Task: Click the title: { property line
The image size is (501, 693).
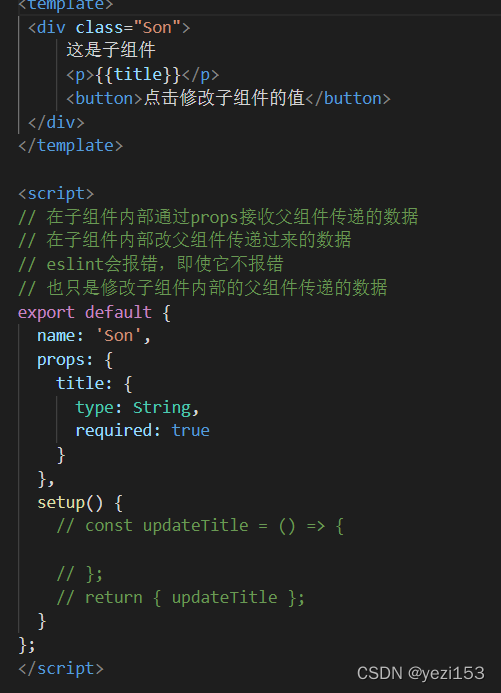Action: (94, 383)
